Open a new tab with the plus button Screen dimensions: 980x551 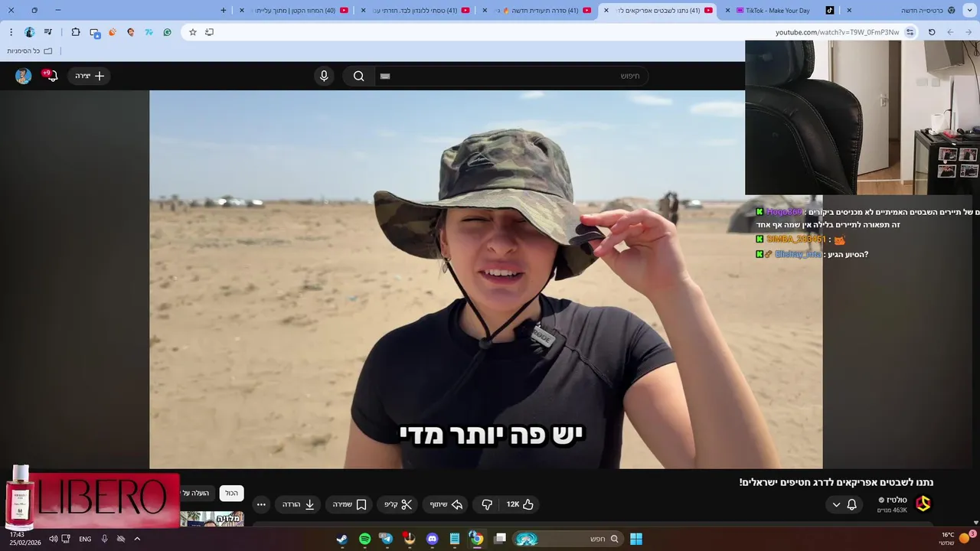click(224, 10)
